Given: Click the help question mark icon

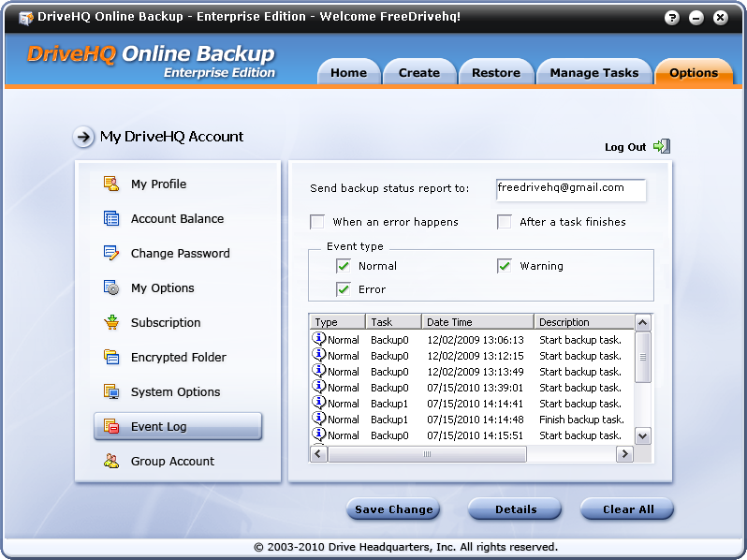Looking at the screenshot, I should (x=672, y=18).
